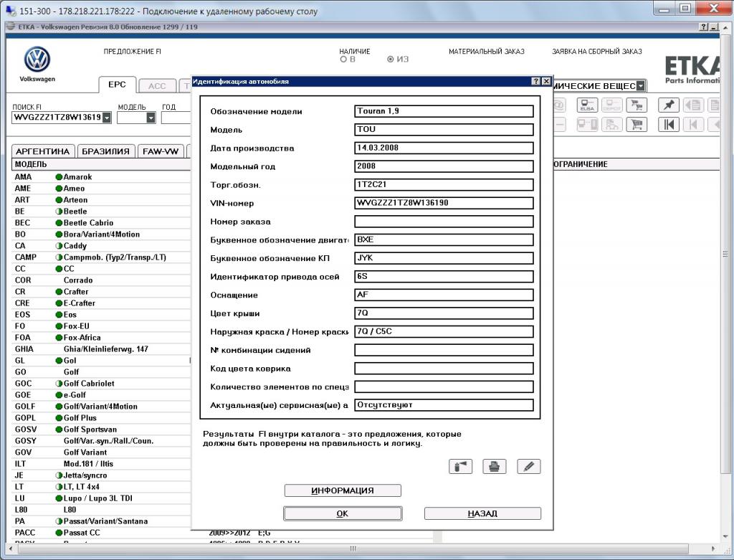
Task: Switch to the ACC tab
Action: (x=157, y=86)
